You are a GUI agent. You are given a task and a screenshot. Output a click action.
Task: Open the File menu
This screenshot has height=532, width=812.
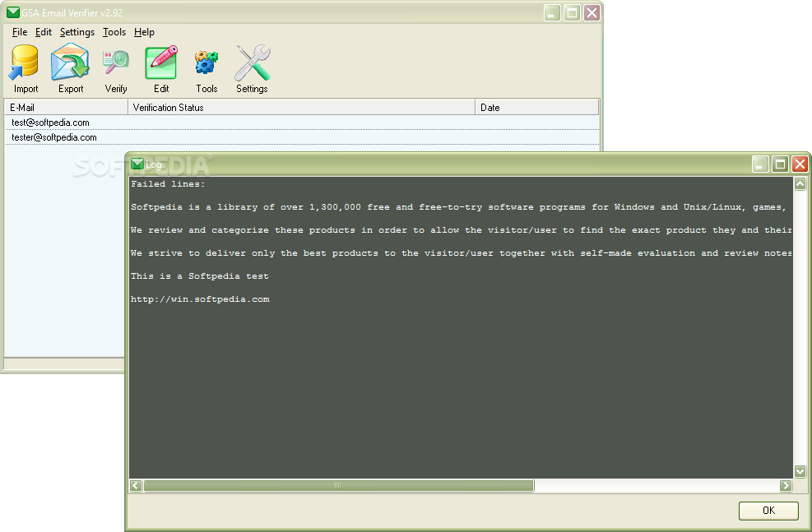[20, 32]
